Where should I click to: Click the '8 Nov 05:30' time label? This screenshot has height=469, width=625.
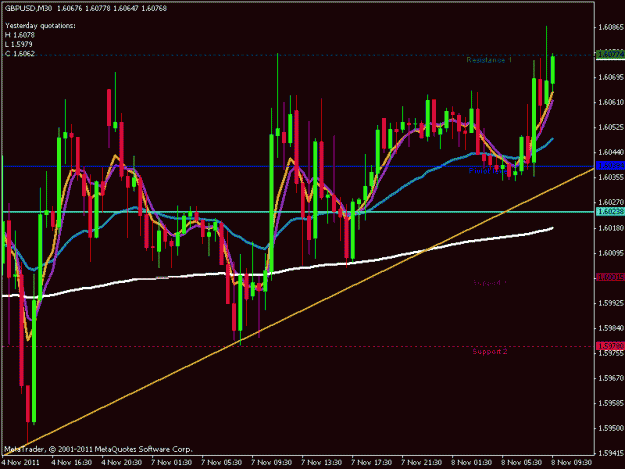tap(521, 463)
